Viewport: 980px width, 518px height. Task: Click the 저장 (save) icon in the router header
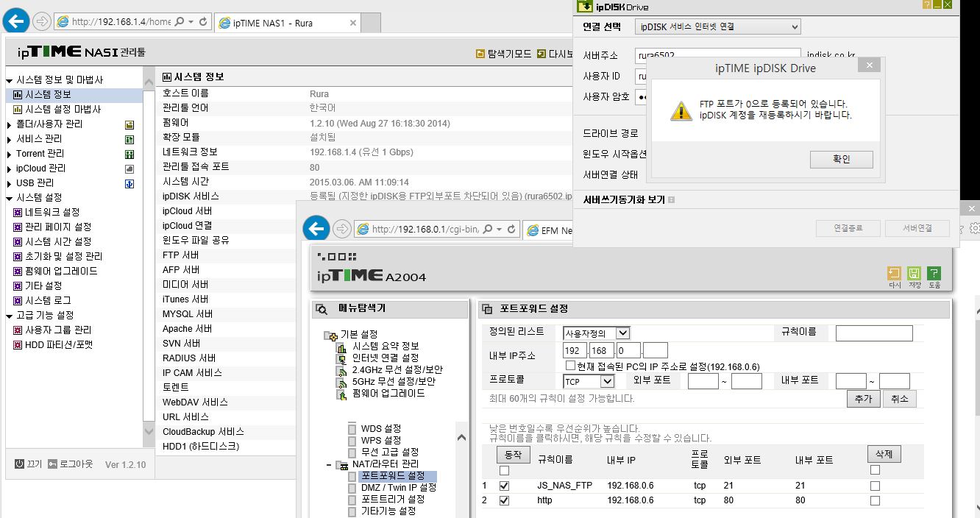click(x=915, y=273)
